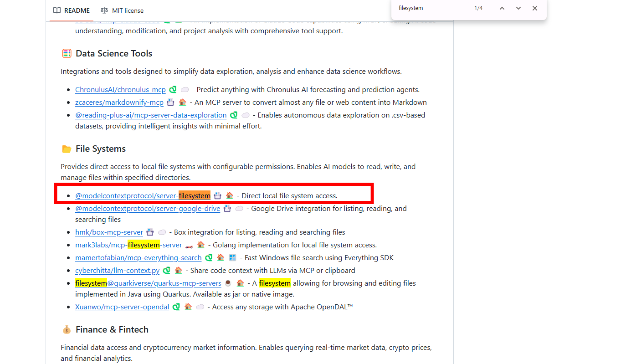Viewport: 631px width, 364px height.
Task: Click the 'Data Science Tools' heading text
Action: [x=114, y=54]
